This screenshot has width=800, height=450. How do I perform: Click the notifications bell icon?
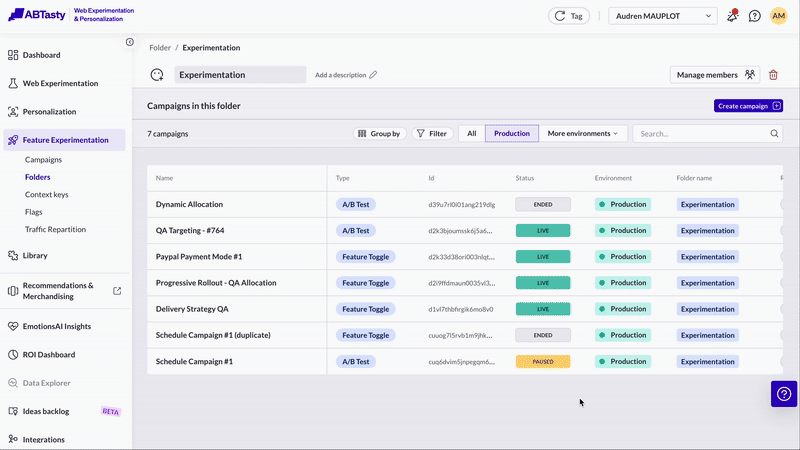[733, 16]
